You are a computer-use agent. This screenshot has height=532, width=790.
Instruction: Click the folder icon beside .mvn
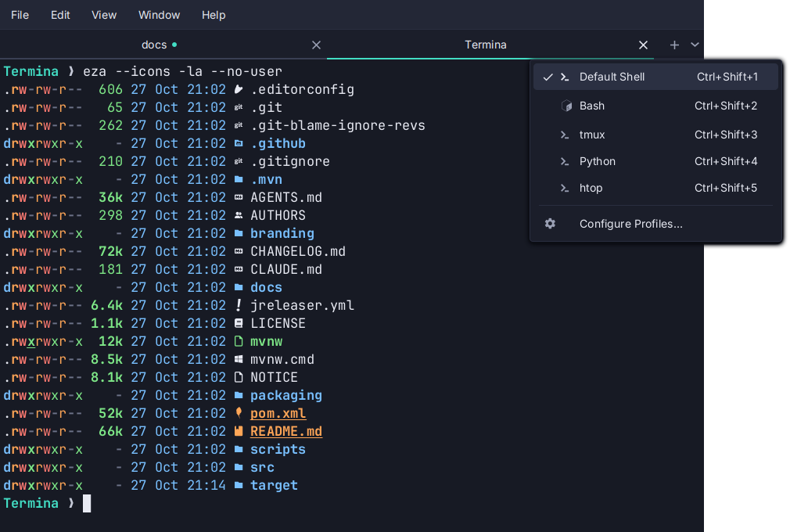[239, 179]
